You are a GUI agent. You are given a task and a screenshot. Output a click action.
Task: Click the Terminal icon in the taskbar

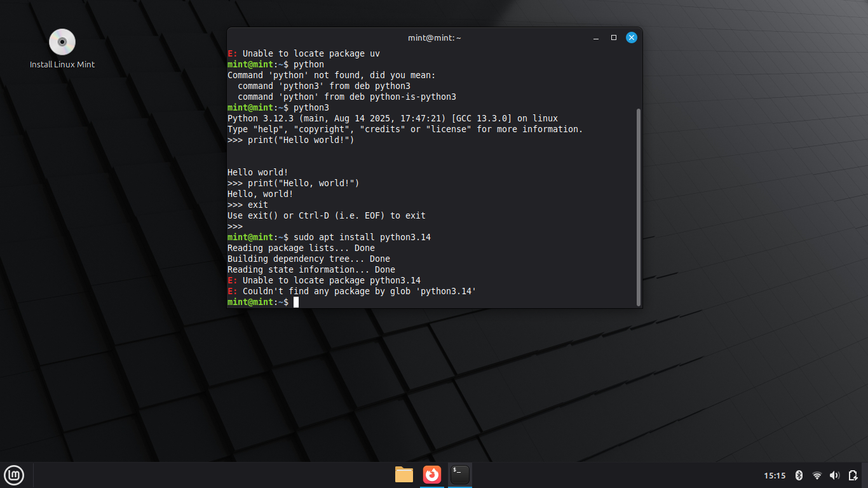pyautogui.click(x=460, y=475)
